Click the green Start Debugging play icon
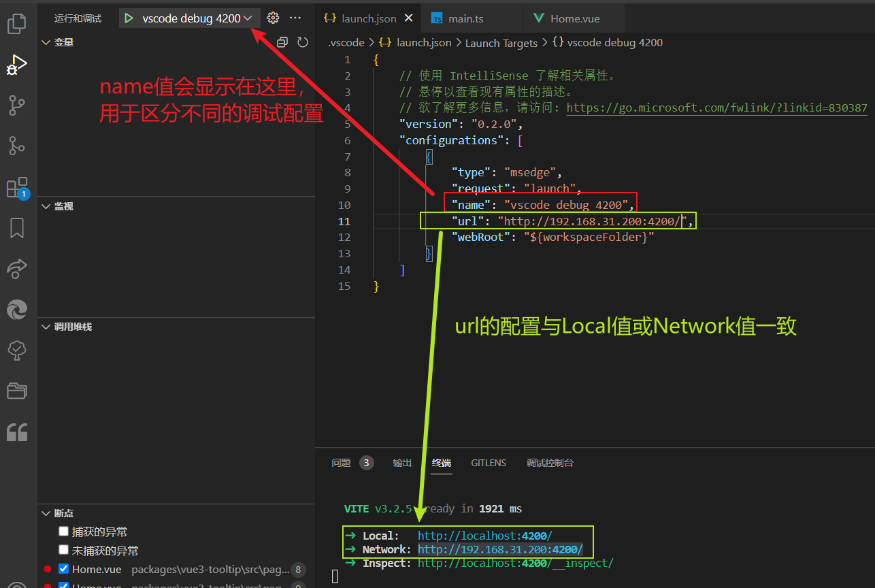The height and width of the screenshot is (588, 875). (129, 18)
